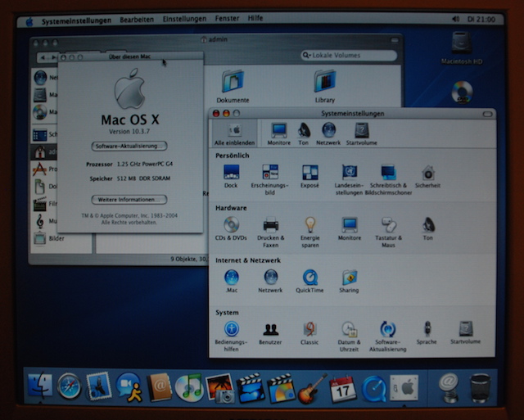
Task: Launch iCal from the Dock
Action: coord(342,388)
